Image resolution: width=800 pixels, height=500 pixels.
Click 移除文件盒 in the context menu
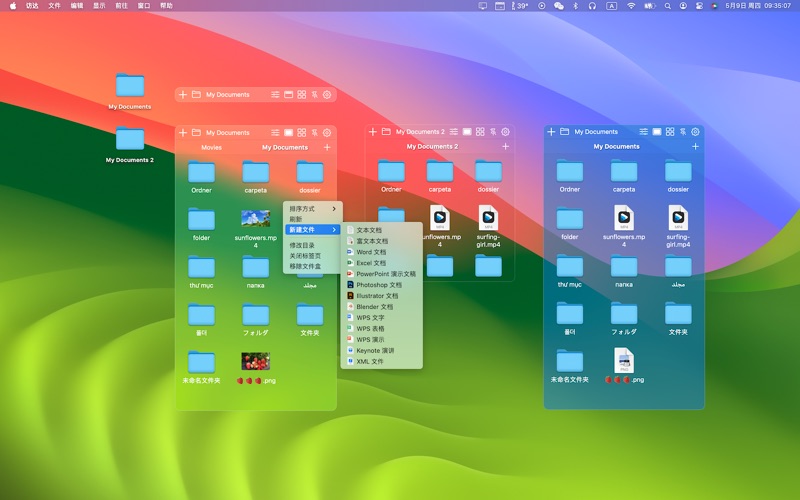point(307,266)
